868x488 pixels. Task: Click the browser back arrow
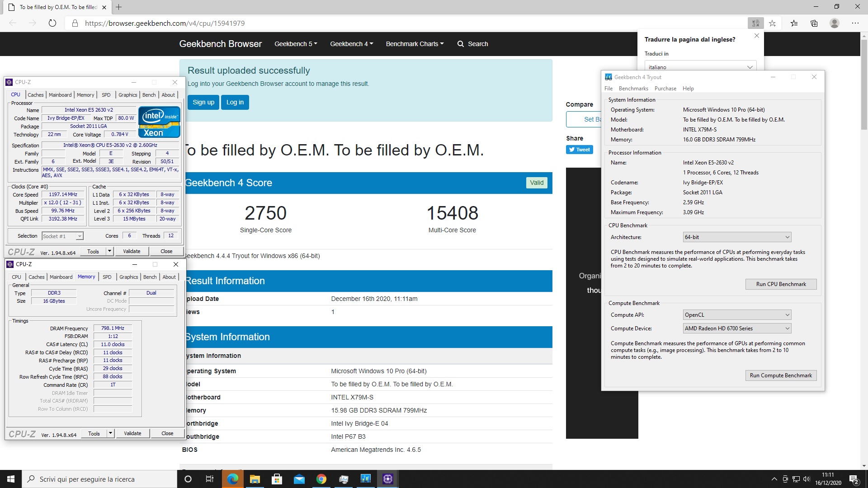13,23
